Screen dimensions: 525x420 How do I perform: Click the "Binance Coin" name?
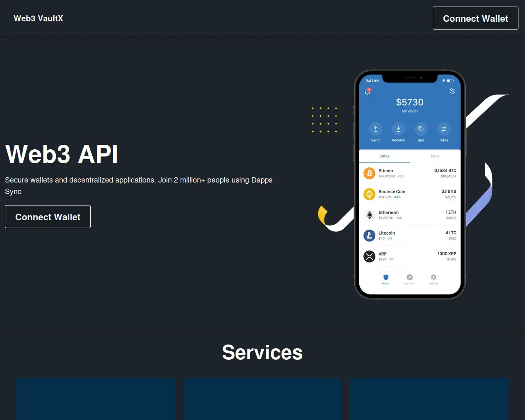(x=392, y=192)
